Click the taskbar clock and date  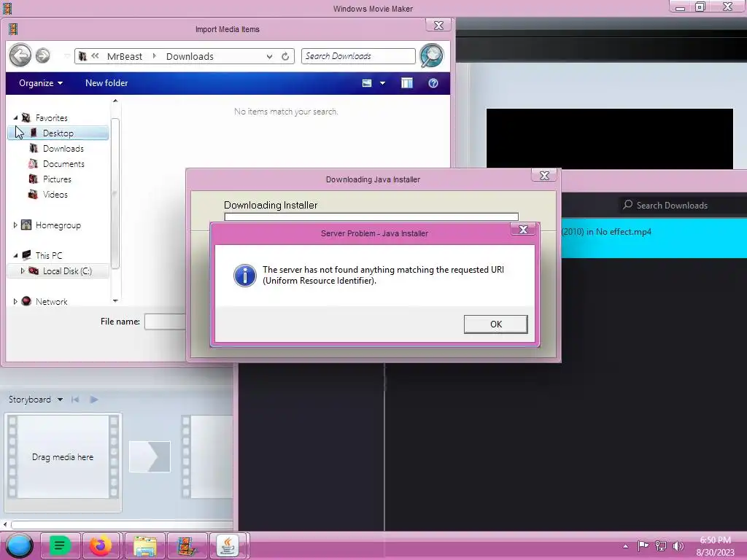715,546
